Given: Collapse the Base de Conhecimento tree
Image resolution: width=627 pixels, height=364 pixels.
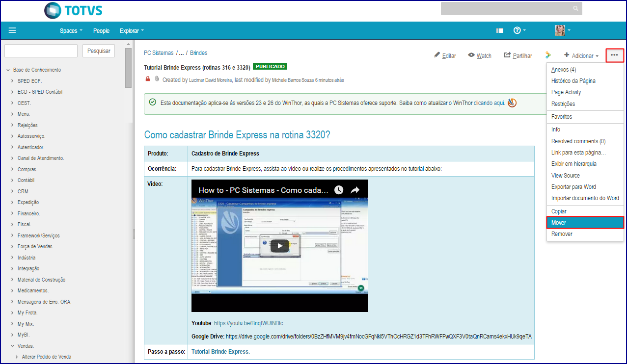Looking at the screenshot, I should click(8, 70).
